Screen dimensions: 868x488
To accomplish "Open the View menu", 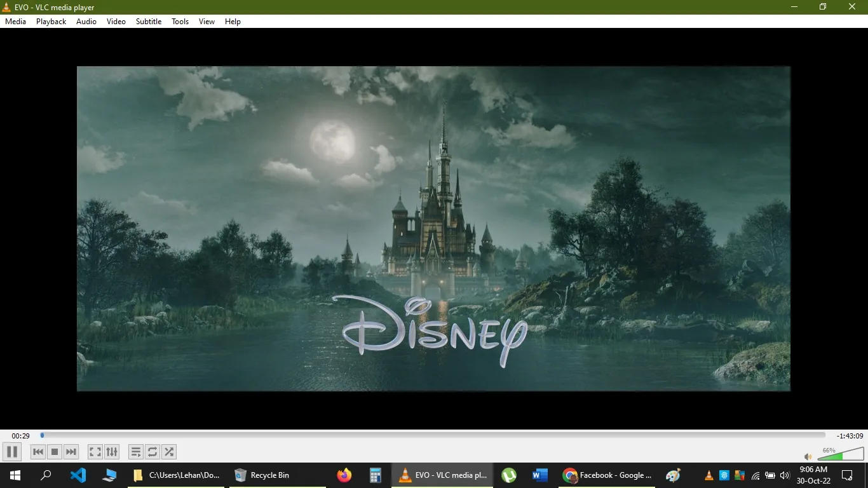I will click(x=207, y=21).
